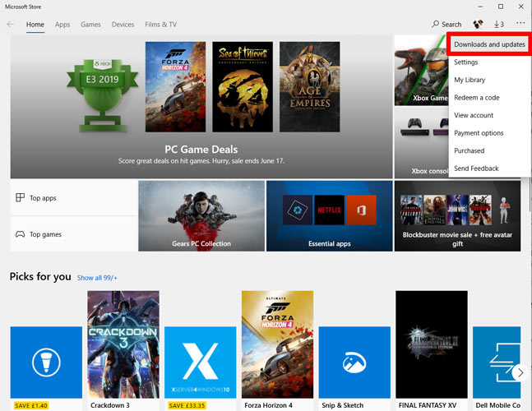This screenshot has width=532, height=411.
Task: Open the XServer4Windows10 app tile
Action: click(200, 363)
